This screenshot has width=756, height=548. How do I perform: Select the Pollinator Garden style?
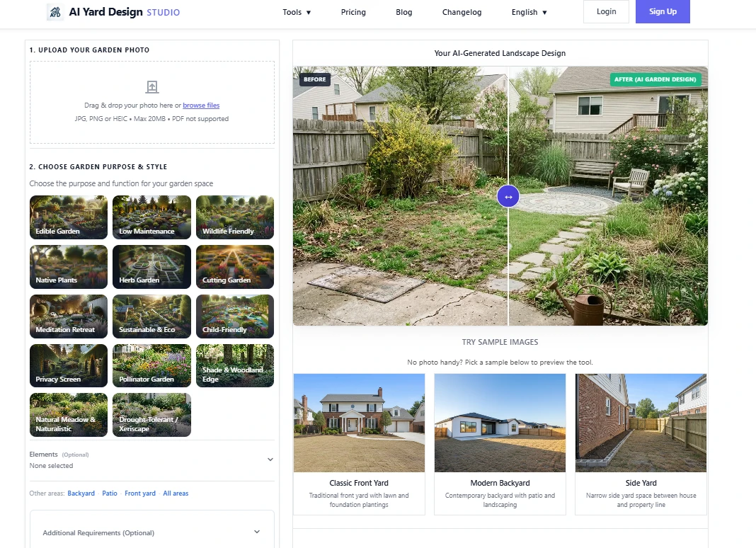point(152,365)
